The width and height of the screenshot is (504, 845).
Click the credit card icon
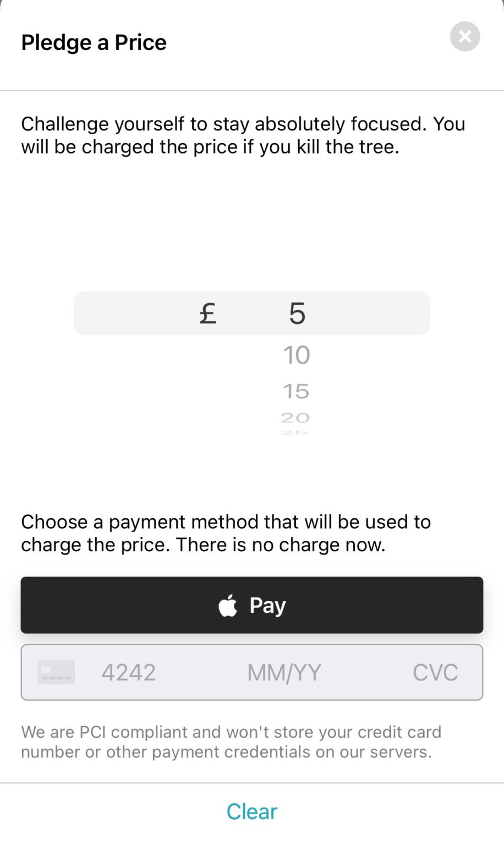tap(56, 672)
